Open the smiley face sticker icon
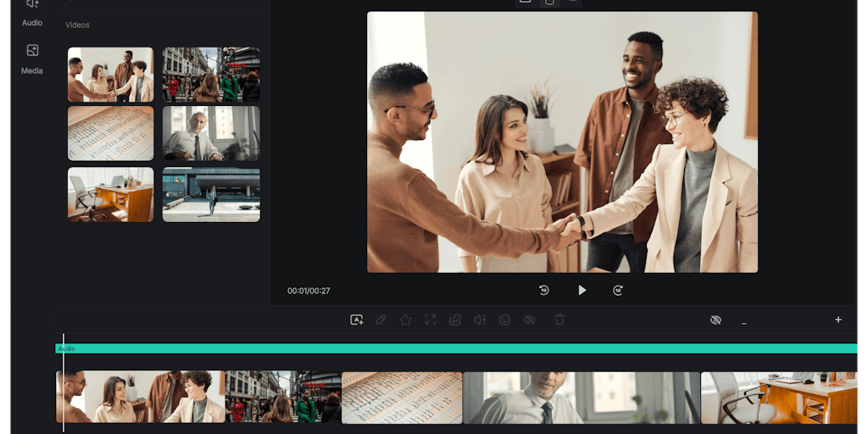 pyautogui.click(x=504, y=320)
